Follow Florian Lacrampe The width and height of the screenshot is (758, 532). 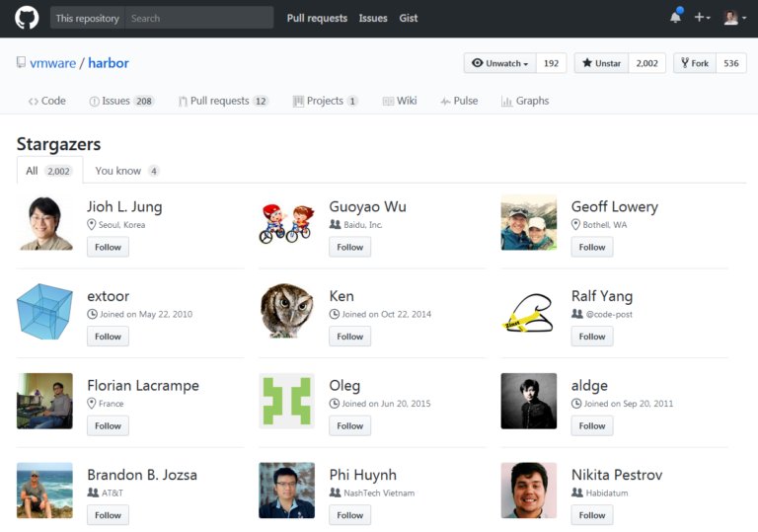108,426
